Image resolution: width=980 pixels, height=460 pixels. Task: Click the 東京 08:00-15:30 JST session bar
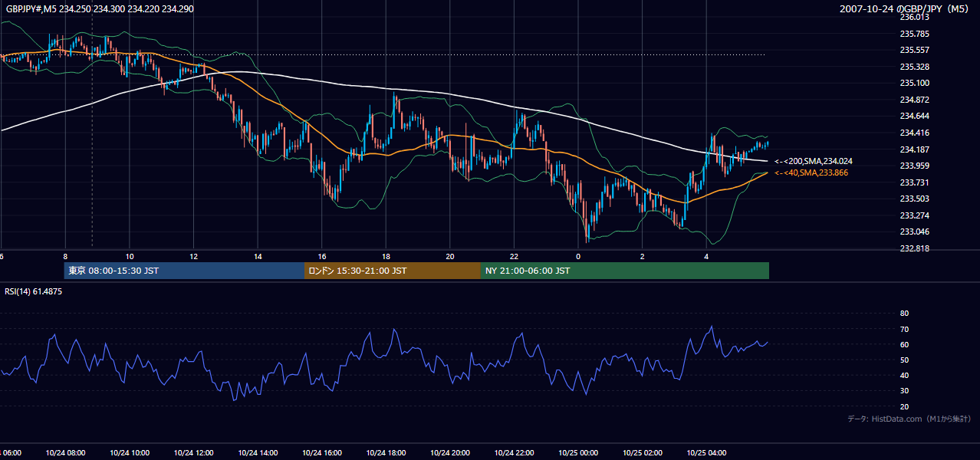click(184, 271)
